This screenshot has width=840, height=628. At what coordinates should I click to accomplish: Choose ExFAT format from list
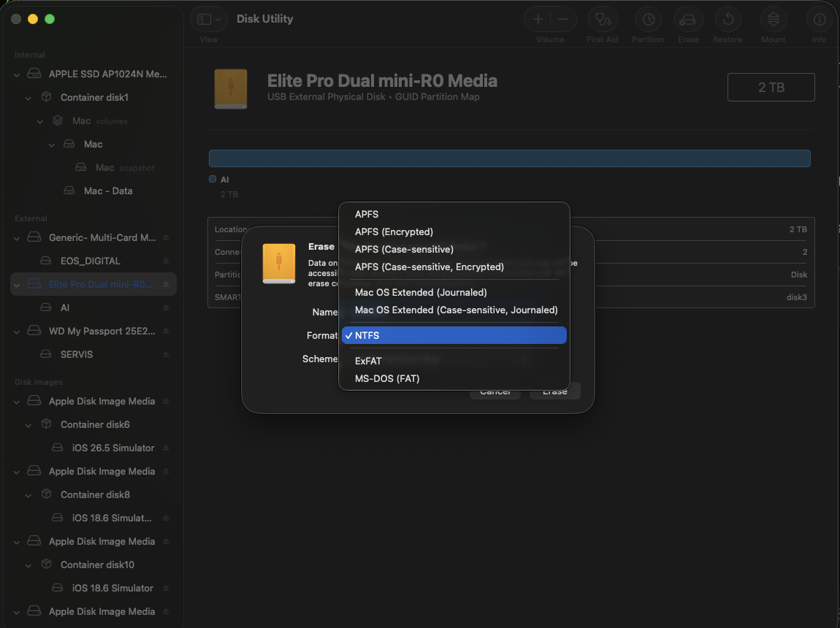click(454, 361)
